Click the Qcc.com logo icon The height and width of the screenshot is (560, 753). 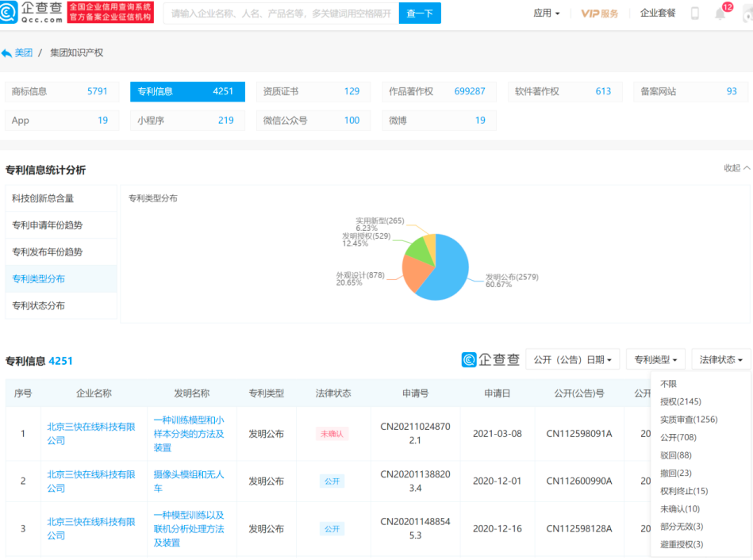(8, 13)
